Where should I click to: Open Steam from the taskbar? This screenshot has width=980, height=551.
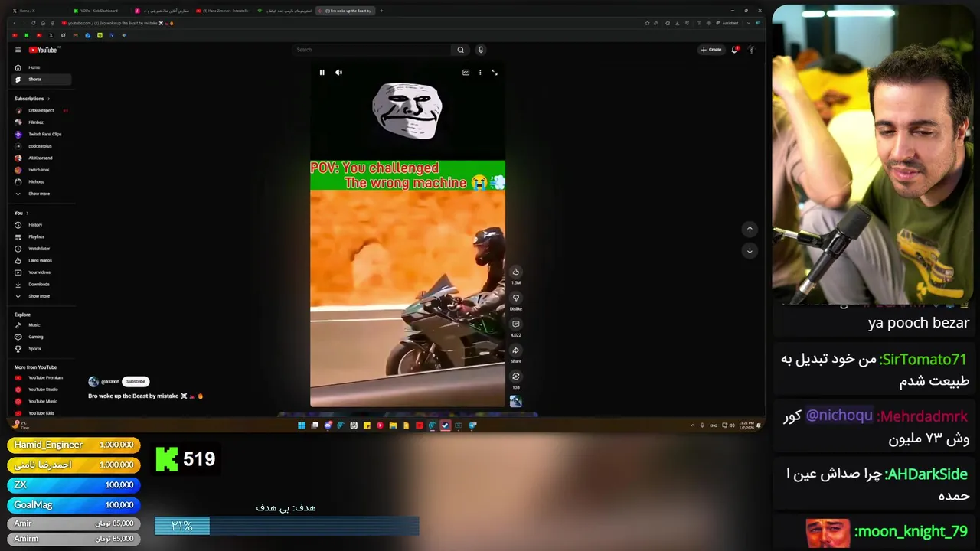coord(446,425)
